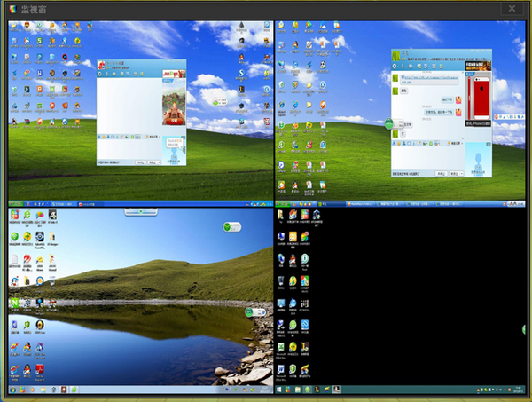Viewport: 532px width, 402px height.
Task: Select the bamboo chat taskbar item top-right
Action: [x=331, y=204]
